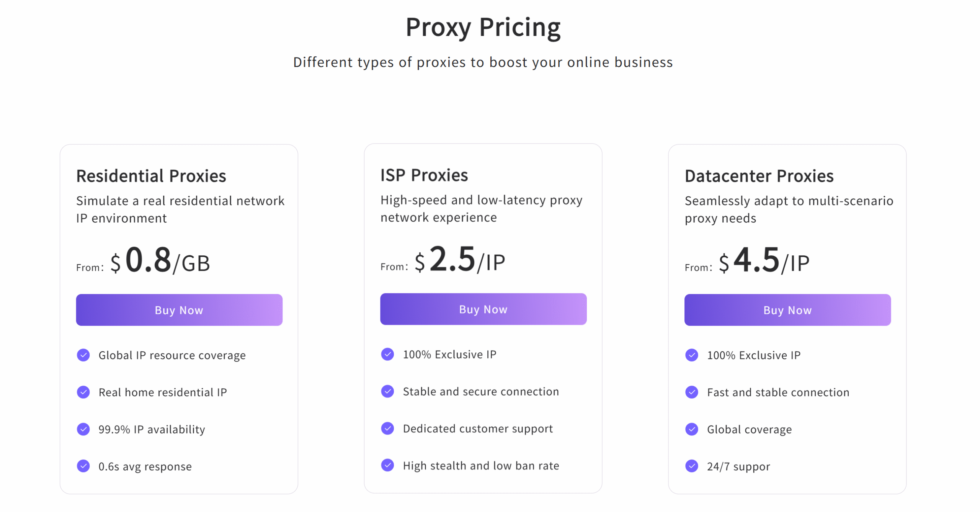The height and width of the screenshot is (512, 980).
Task: Click checkmark icon beside Fast and stable connection
Action: tap(692, 392)
